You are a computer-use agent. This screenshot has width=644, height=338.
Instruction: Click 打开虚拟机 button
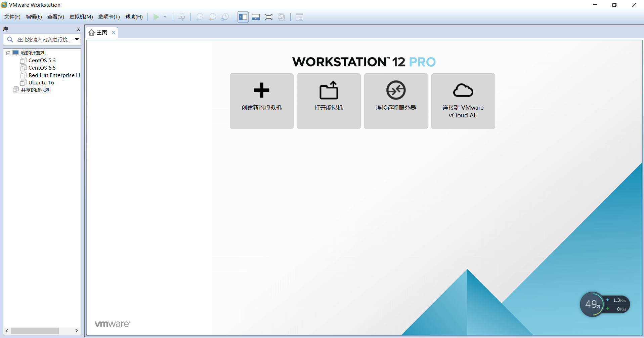click(329, 101)
